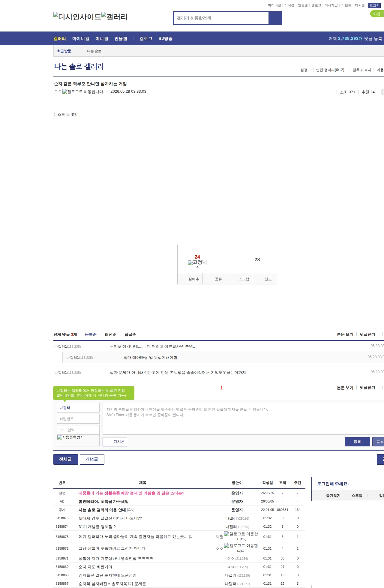
Task: Open 디시콘 in the top links
Action: 360,5
